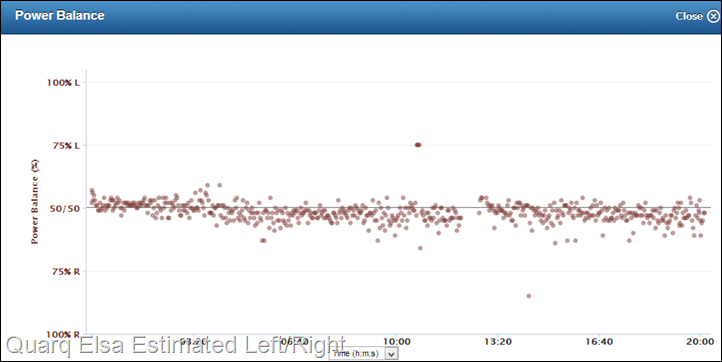Click the 75% R axis label
722x362 pixels.
tap(66, 272)
